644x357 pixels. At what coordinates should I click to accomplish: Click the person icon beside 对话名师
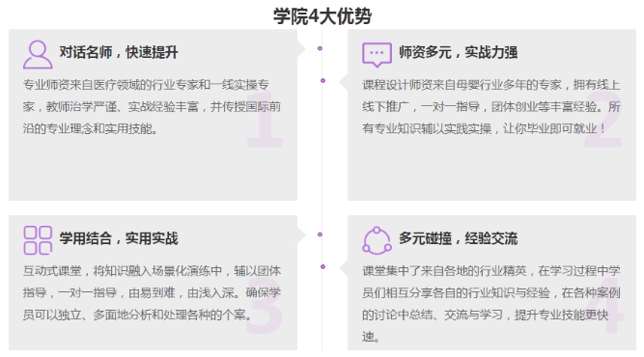click(38, 54)
